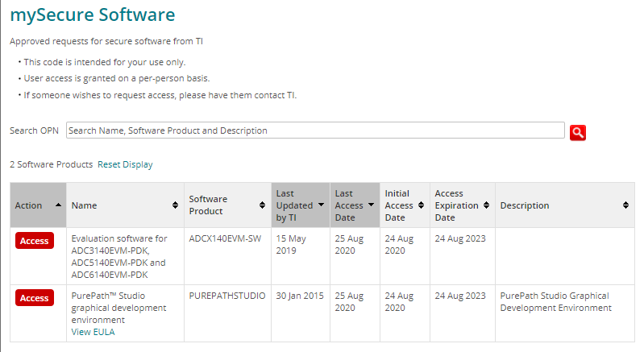Click the PUREPATHSTUDIO product cell
Image resolution: width=644 pixels, height=352 pixels.
coord(227,296)
